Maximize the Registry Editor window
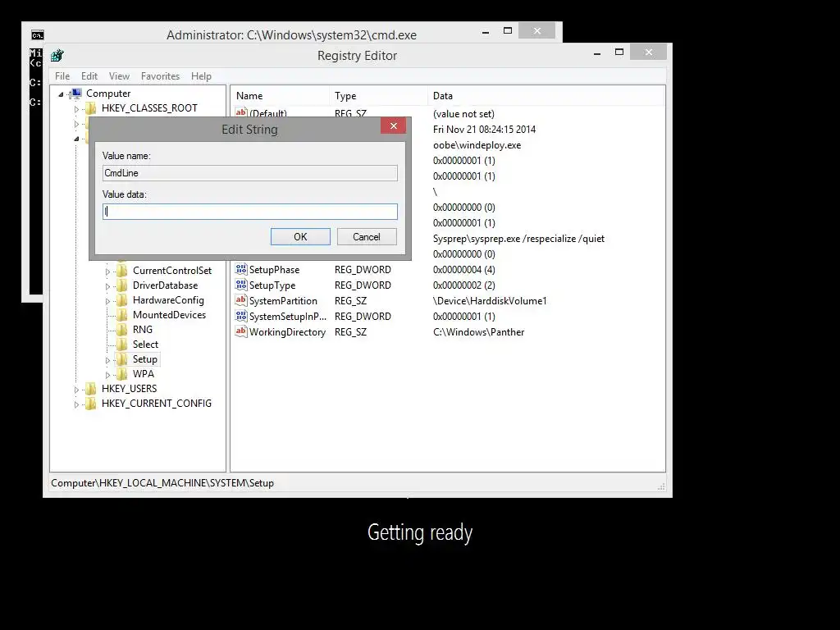This screenshot has height=630, width=840. pos(619,52)
